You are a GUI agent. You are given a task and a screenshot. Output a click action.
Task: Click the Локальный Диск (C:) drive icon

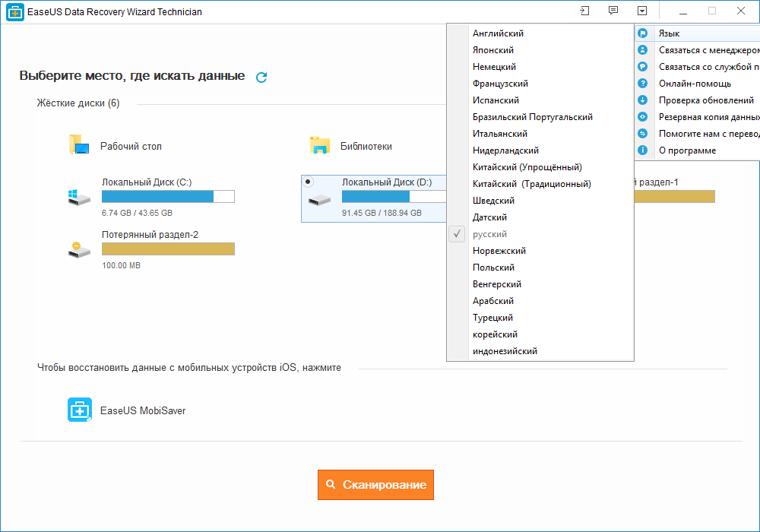tap(79, 197)
